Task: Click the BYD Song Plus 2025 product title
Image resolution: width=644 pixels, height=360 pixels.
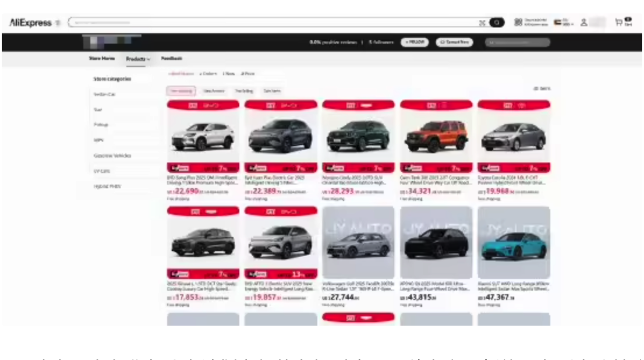Action: coord(203,179)
